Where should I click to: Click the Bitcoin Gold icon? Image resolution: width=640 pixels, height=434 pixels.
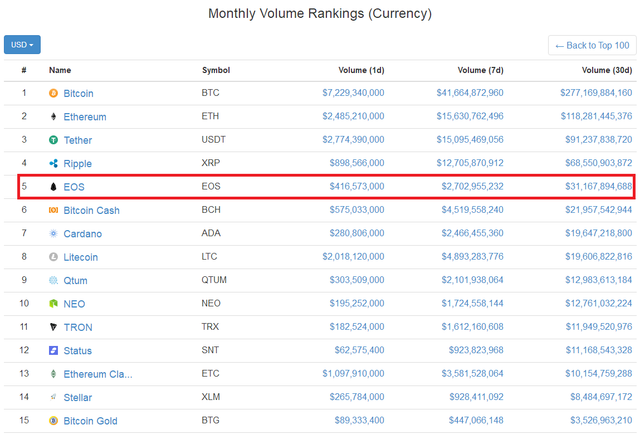[54, 421]
